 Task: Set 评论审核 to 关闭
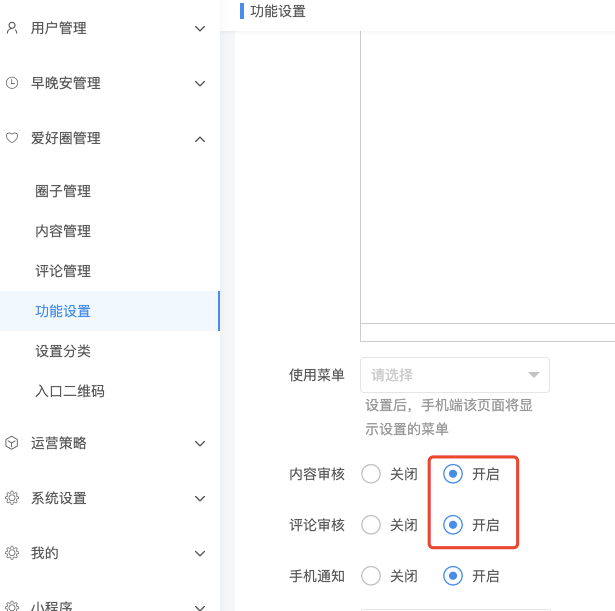[x=371, y=525]
